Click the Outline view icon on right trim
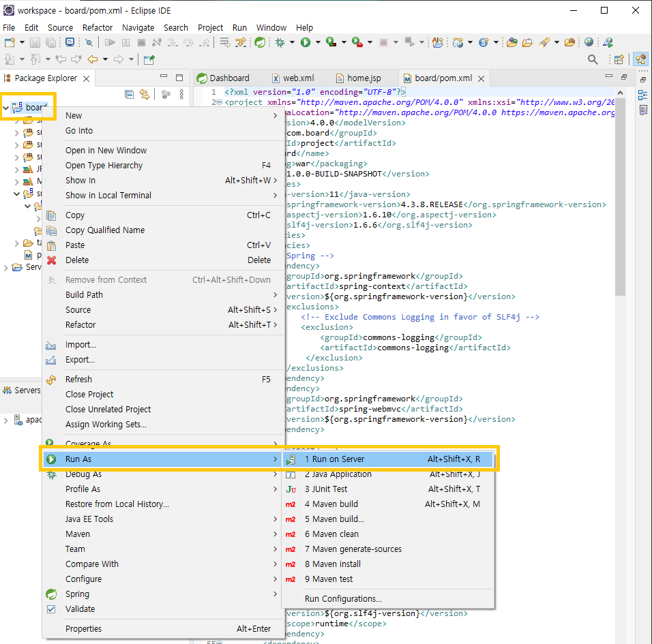Screen dimensions: 652x644 [x=643, y=95]
